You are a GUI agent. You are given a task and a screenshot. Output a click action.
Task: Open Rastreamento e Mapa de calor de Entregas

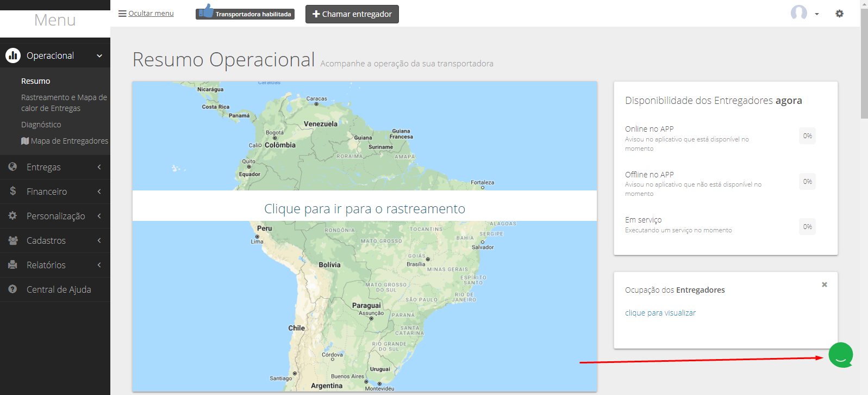64,103
